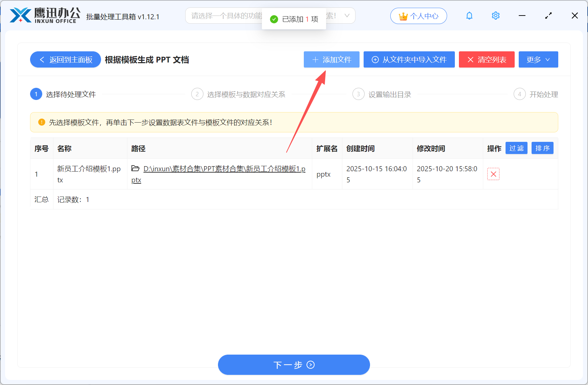Image resolution: width=588 pixels, height=385 pixels.
Task: Open settings via the gear icon
Action: tap(495, 16)
